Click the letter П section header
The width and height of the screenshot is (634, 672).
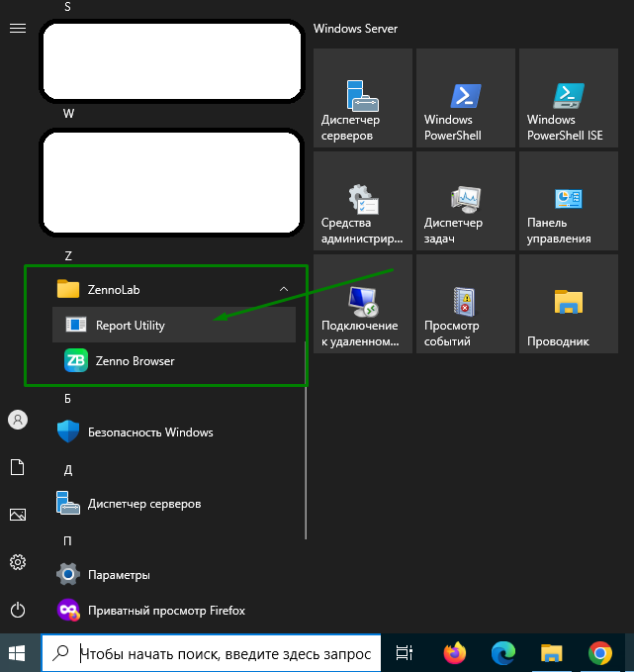point(67,540)
